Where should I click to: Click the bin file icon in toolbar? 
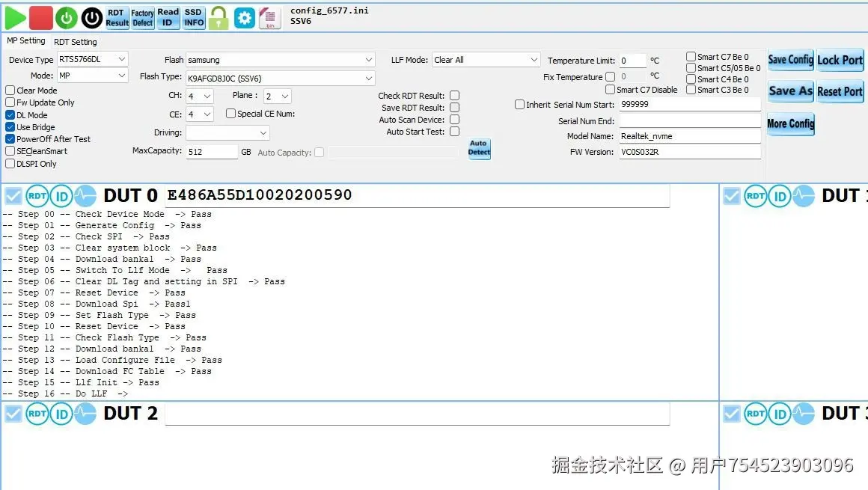click(270, 18)
